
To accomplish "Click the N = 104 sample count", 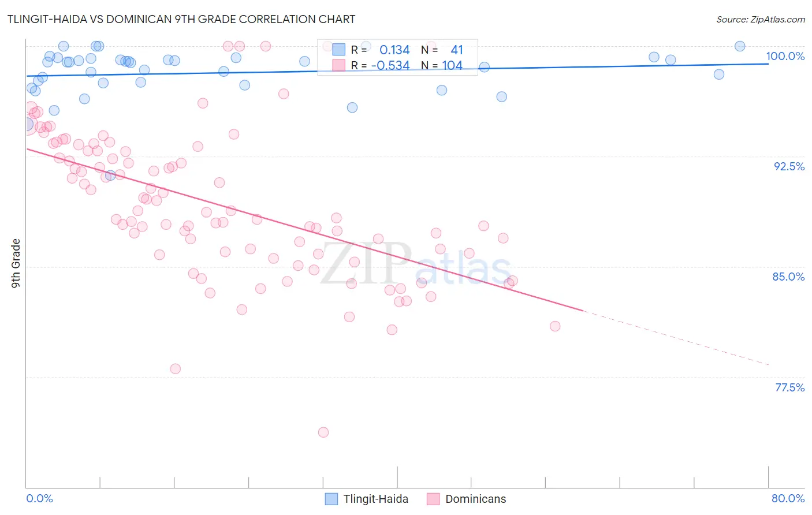I will tap(442, 65).
